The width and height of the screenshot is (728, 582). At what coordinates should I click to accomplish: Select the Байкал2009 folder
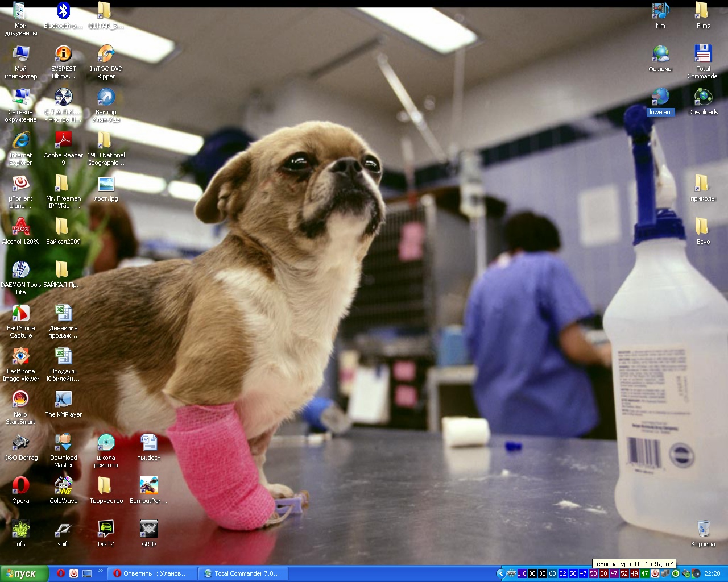click(63, 231)
